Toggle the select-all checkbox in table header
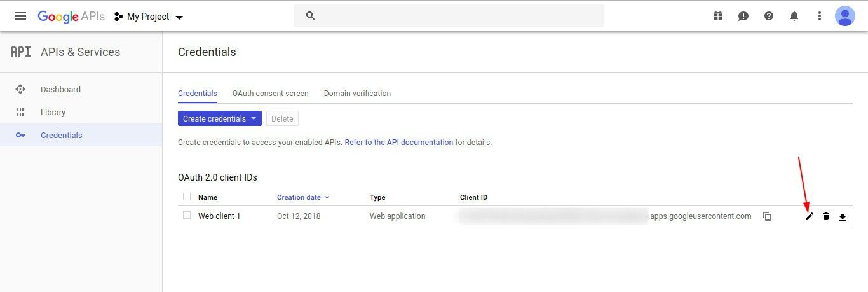The image size is (868, 292). [x=187, y=197]
